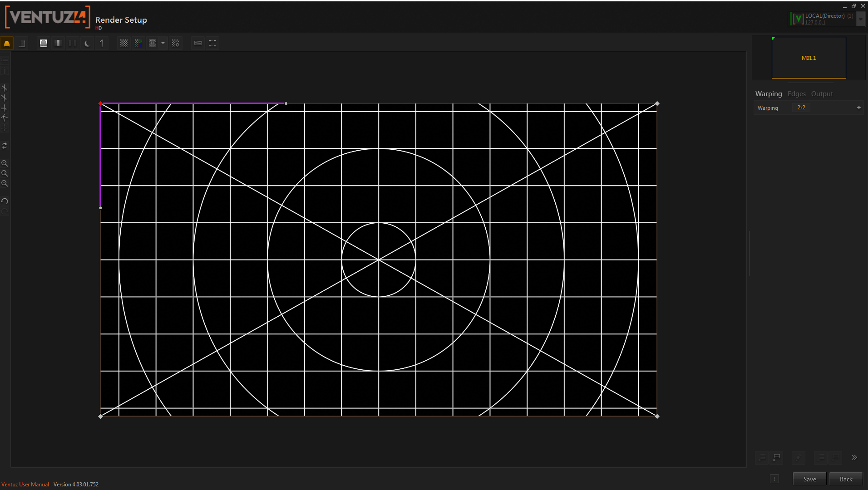Switch to the Edges tab
Screen dimensions: 868x490
pos(796,94)
